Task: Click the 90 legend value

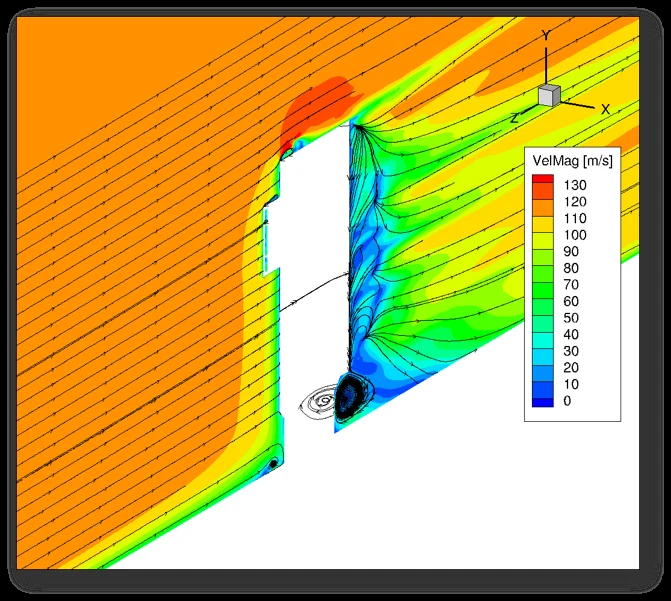Action: [571, 252]
